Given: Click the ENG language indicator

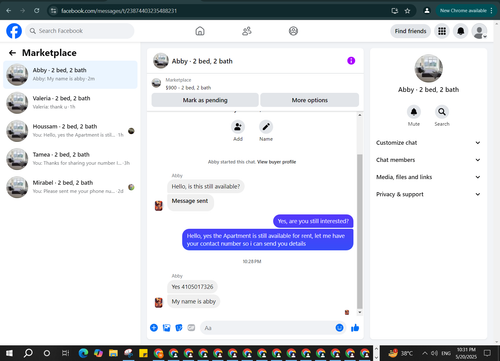Looking at the screenshot, I should pos(446,353).
